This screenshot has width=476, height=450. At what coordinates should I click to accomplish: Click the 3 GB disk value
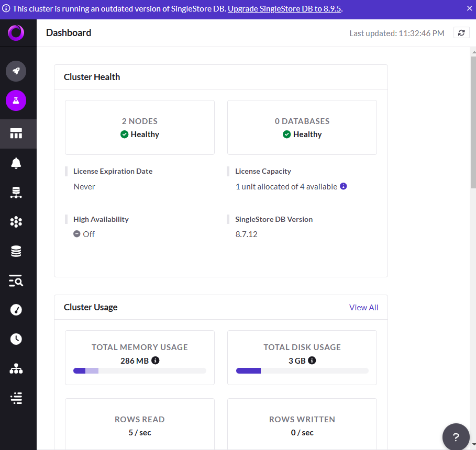tap(297, 361)
